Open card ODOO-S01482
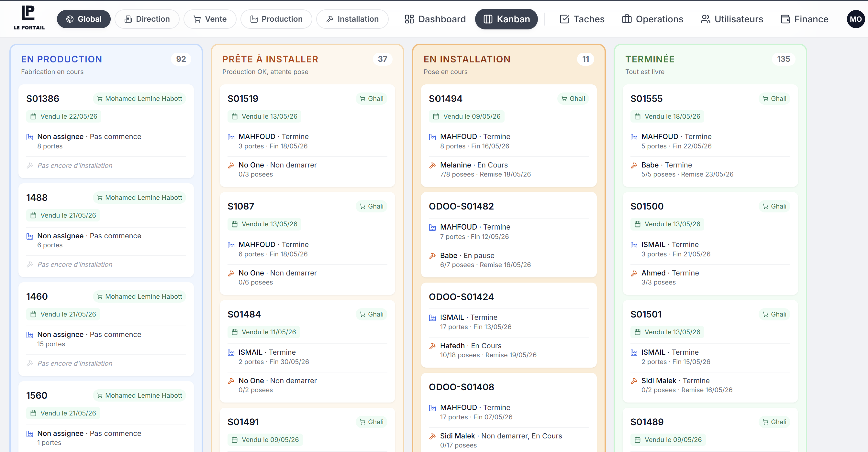Image resolution: width=868 pixels, height=452 pixels. 508,235
